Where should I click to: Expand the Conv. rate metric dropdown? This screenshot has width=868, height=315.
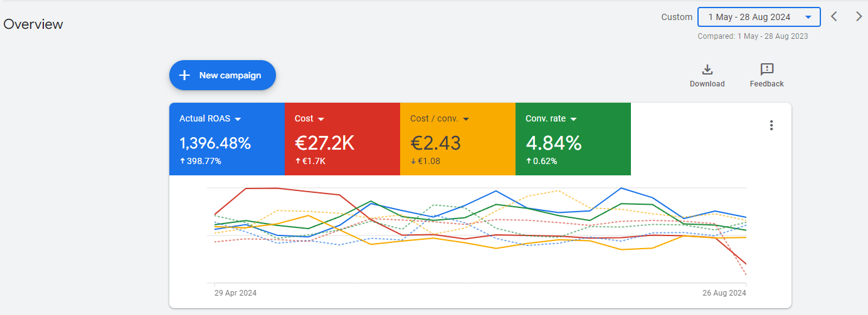573,119
